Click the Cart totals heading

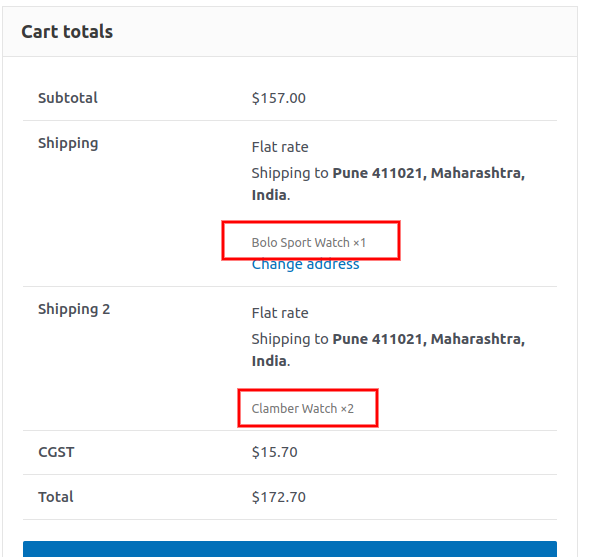point(67,32)
